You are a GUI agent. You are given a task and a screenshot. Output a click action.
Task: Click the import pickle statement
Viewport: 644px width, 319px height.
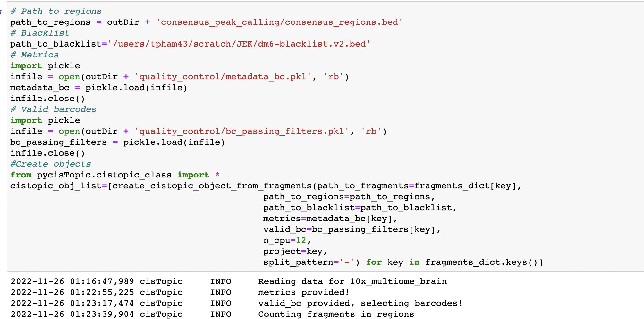(45, 65)
